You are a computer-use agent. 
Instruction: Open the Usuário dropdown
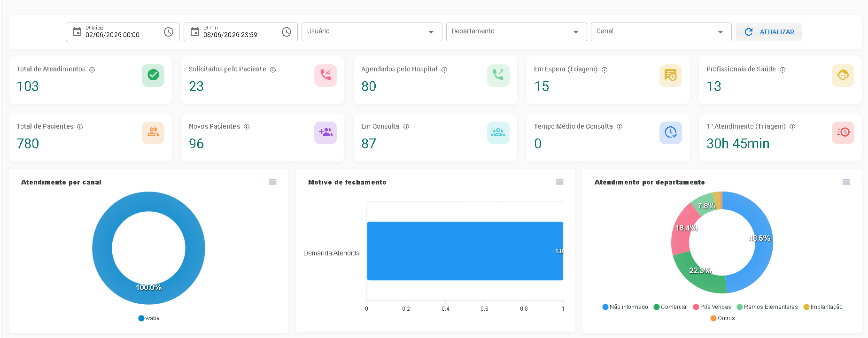(372, 32)
